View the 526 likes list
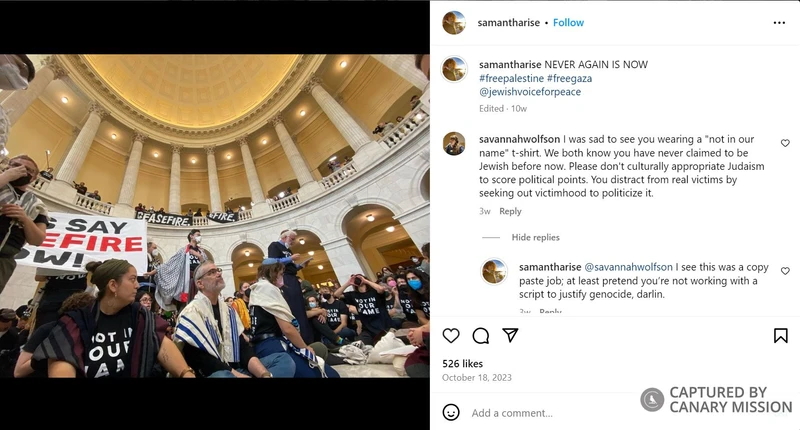This screenshot has width=800, height=430. coord(462,364)
